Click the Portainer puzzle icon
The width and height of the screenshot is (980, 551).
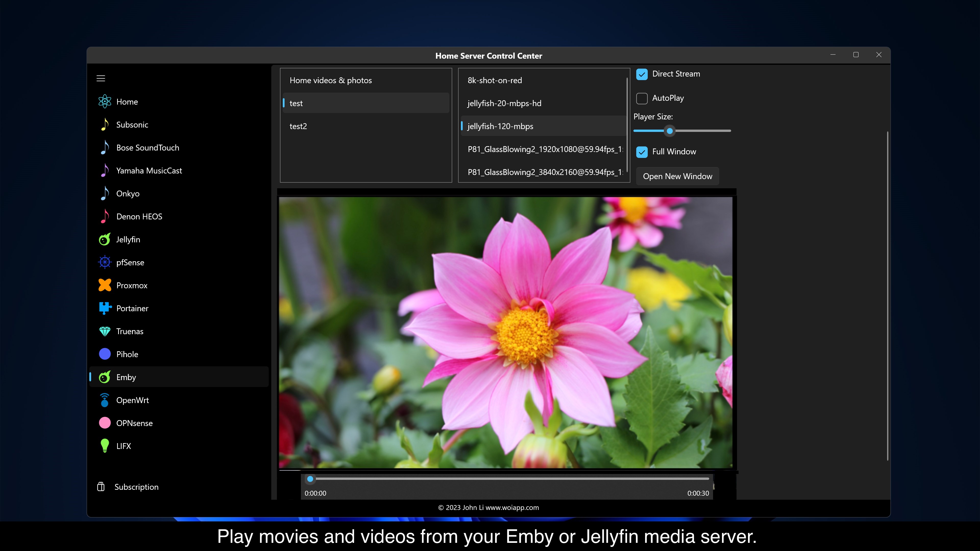coord(105,308)
